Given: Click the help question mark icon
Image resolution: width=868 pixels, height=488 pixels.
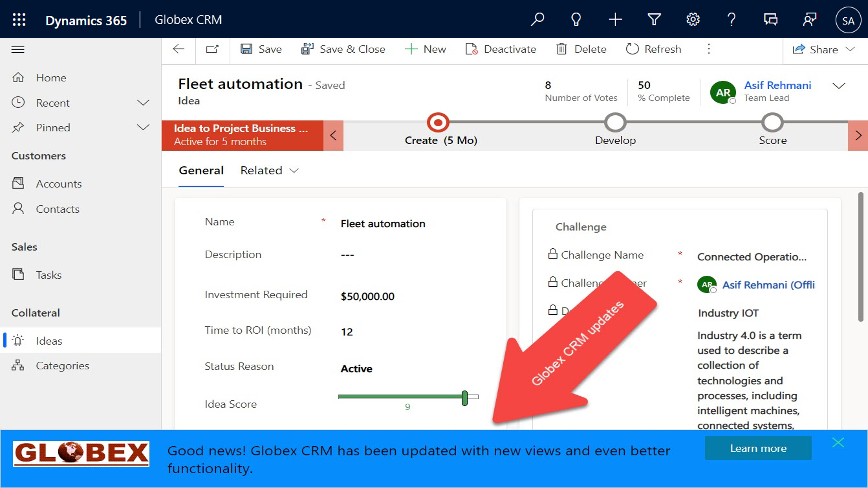Looking at the screenshot, I should point(731,20).
